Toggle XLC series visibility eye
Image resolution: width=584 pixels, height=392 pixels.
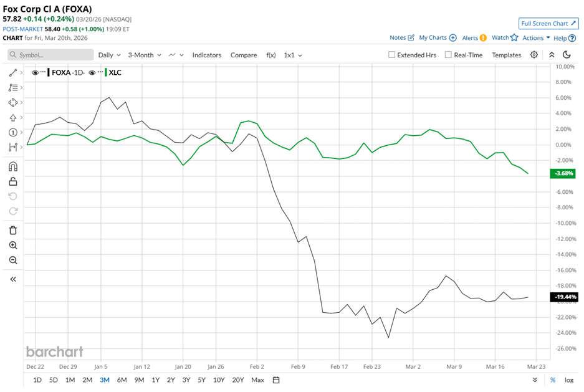pos(92,72)
